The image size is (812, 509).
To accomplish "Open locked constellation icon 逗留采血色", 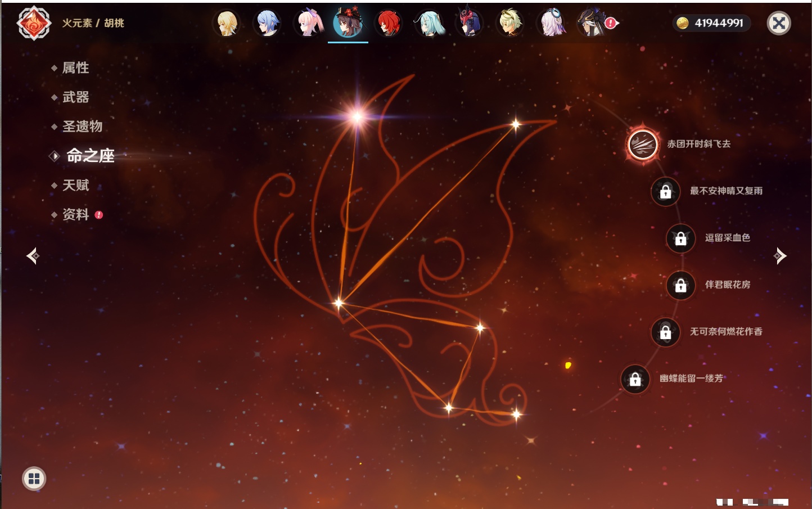I will [680, 238].
